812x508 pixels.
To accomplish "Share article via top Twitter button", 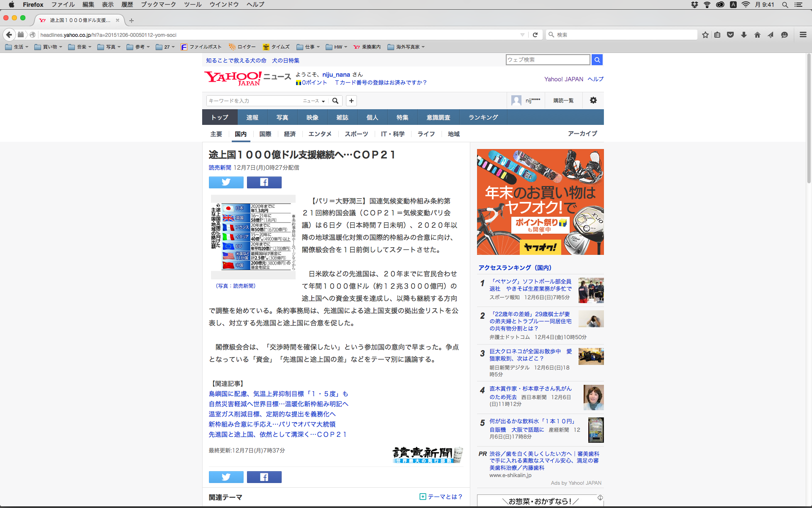I will coord(226,182).
